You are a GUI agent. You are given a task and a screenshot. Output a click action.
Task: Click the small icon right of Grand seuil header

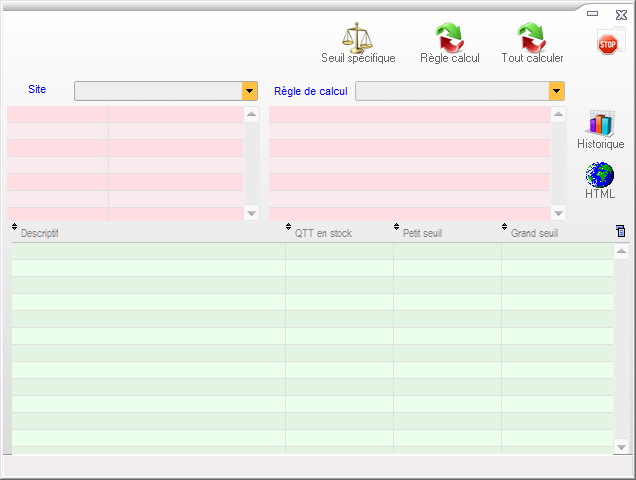[621, 232]
